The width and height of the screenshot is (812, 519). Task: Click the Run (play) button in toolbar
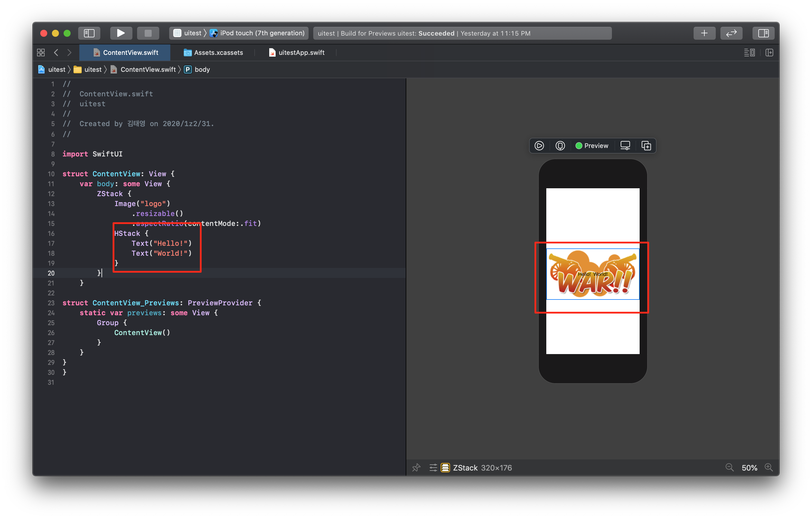pos(121,33)
